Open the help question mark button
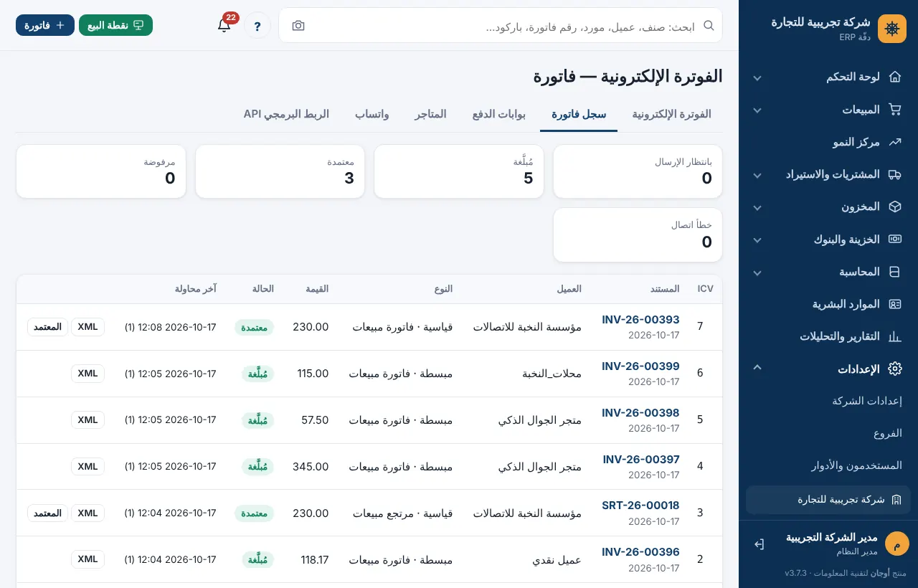This screenshot has height=588, width=918. [x=257, y=26]
